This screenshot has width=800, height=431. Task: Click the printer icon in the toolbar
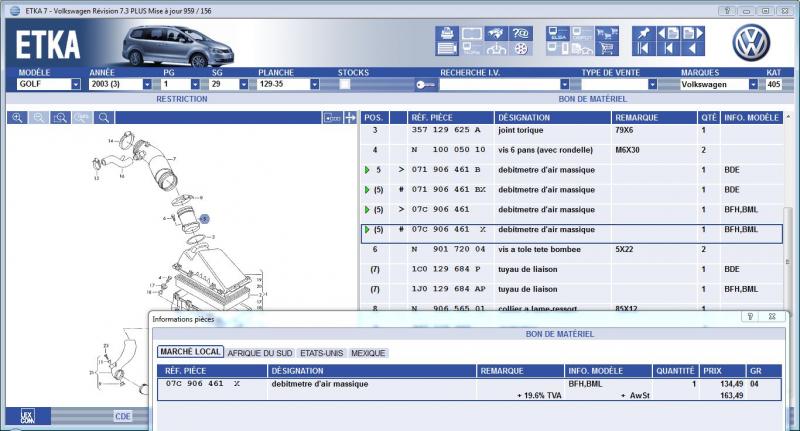pos(447,34)
